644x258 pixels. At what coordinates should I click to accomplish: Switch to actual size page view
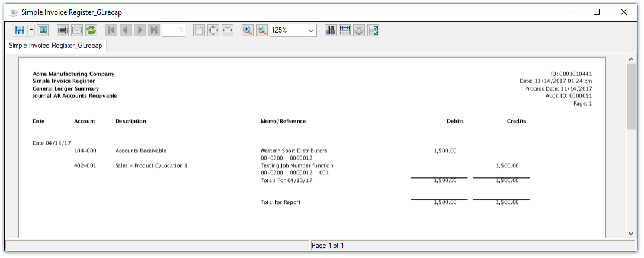pyautogui.click(x=200, y=30)
